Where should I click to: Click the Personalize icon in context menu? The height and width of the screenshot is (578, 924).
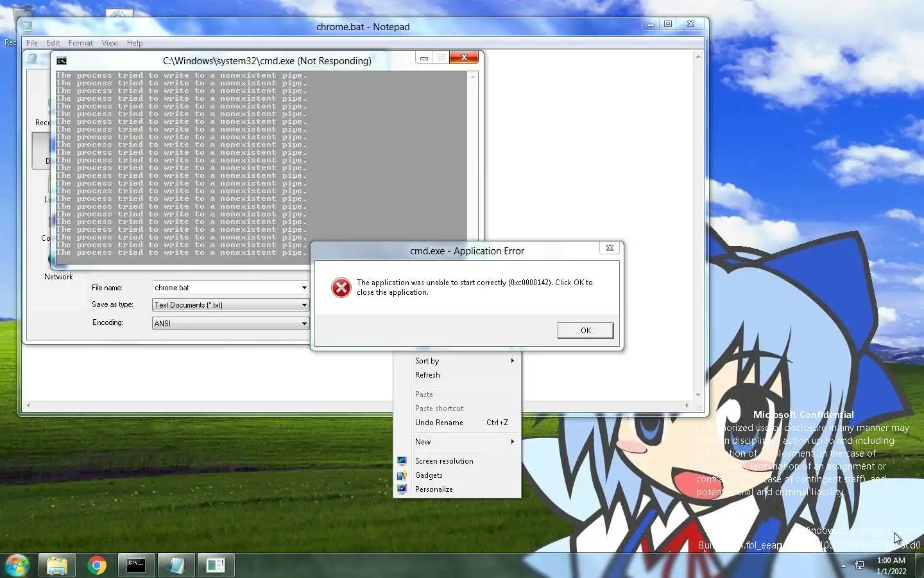pos(402,489)
